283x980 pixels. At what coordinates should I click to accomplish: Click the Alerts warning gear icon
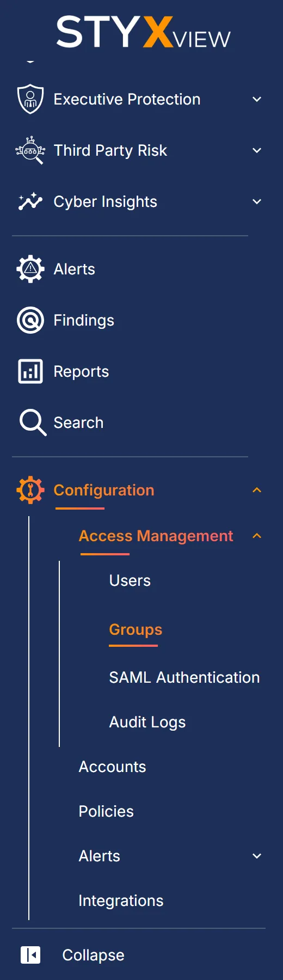[30, 269]
